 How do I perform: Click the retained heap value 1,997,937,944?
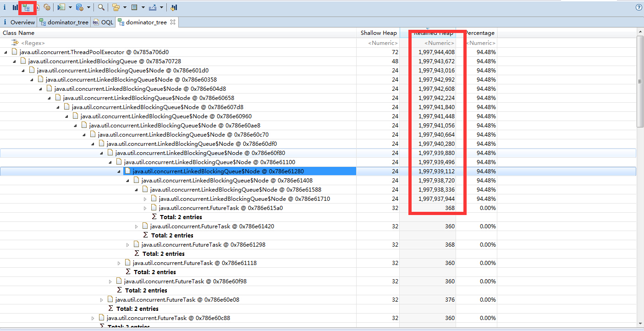pyautogui.click(x=436, y=199)
